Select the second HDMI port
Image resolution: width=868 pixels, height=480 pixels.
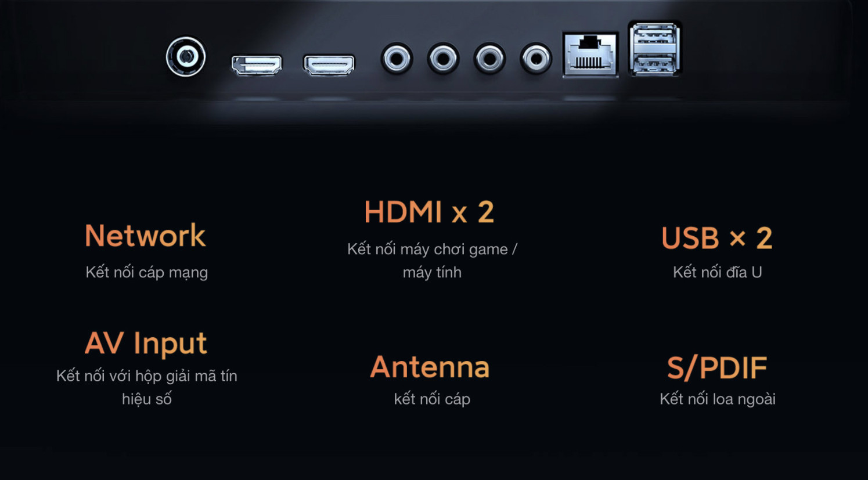tap(329, 64)
